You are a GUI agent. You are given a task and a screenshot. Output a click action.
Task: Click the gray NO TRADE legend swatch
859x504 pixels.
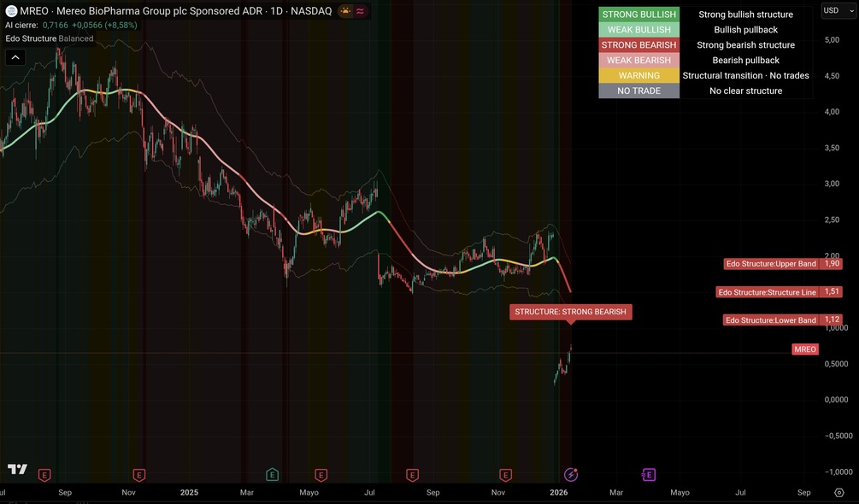tap(638, 91)
